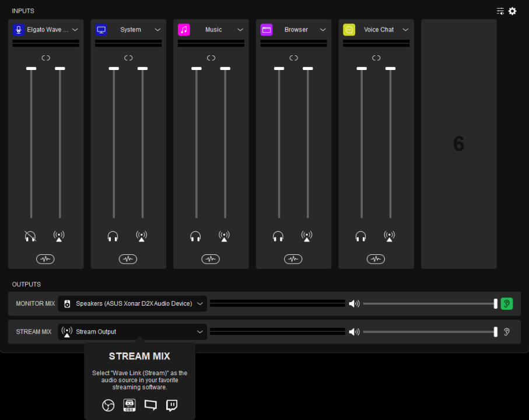
Task: Click the Stream Mix output volume slider
Action: coord(429,332)
